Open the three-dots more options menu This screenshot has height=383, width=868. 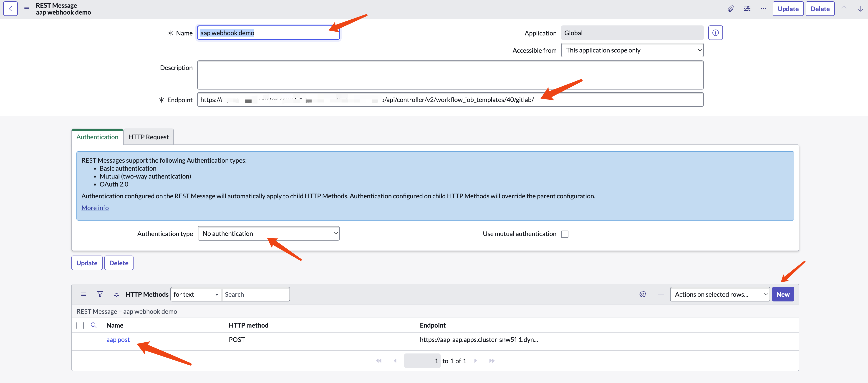(763, 9)
